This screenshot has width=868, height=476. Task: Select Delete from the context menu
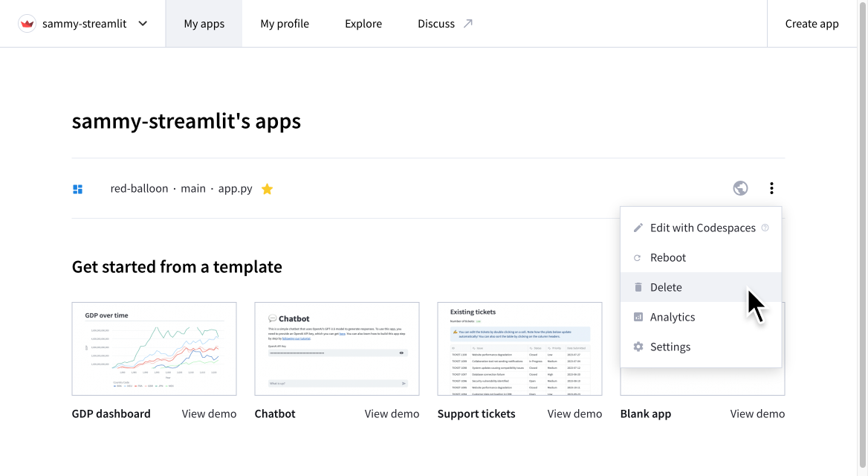point(666,287)
